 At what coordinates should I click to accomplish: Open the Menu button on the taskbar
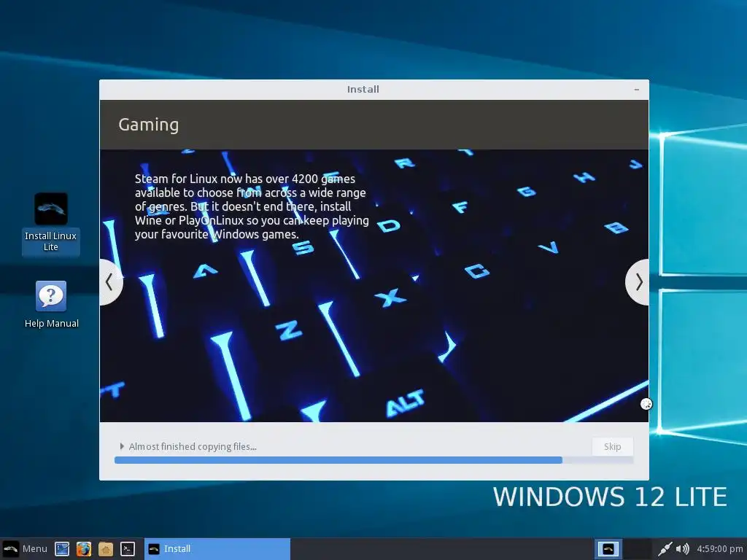tap(25, 548)
